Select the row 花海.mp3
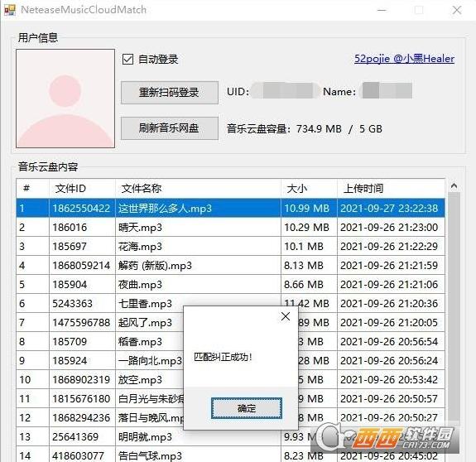The image size is (476, 462). click(x=231, y=246)
